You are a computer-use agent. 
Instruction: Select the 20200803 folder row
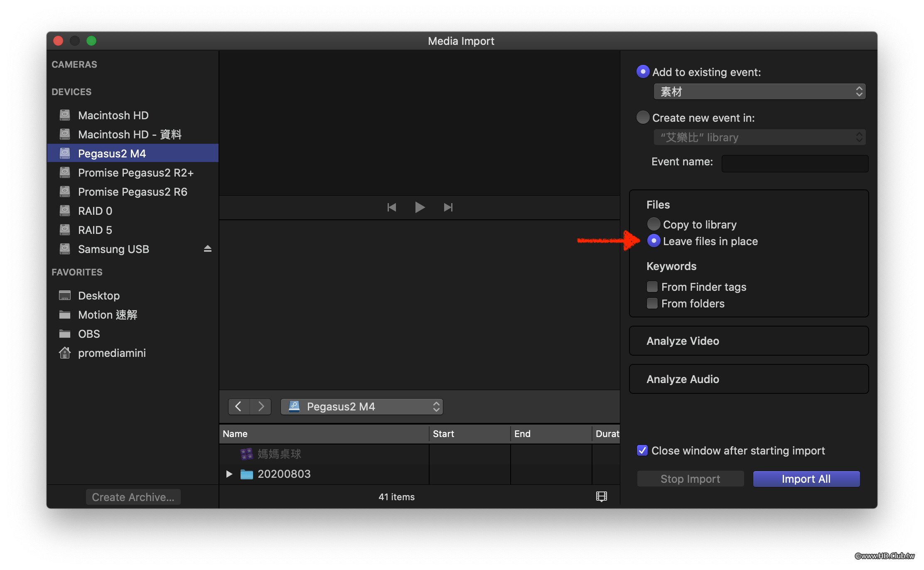click(x=420, y=474)
